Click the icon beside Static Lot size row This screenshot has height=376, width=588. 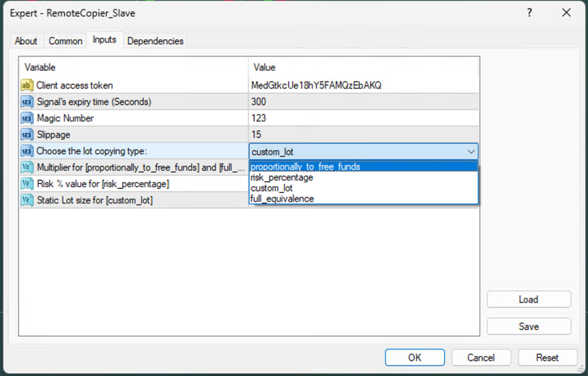[x=27, y=200]
